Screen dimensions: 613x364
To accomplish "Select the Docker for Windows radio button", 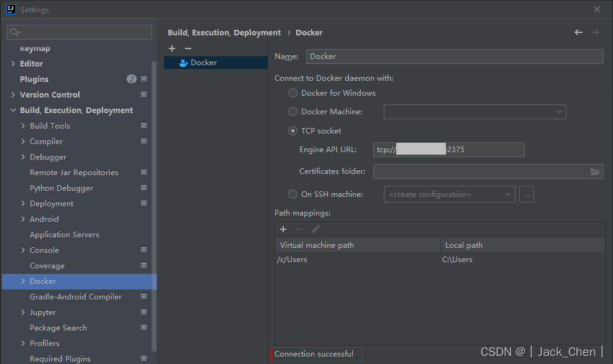I will pos(293,93).
